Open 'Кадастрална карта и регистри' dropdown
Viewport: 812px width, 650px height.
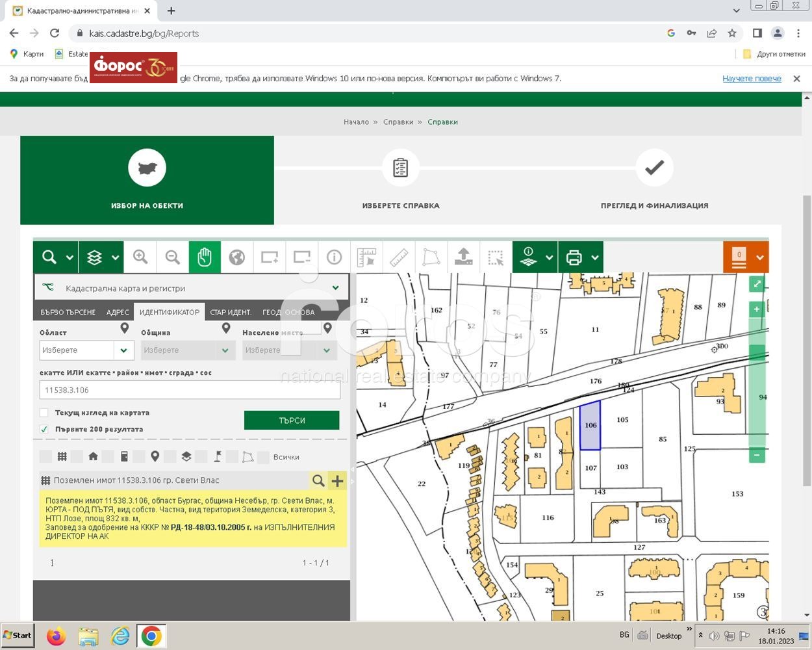pos(192,288)
